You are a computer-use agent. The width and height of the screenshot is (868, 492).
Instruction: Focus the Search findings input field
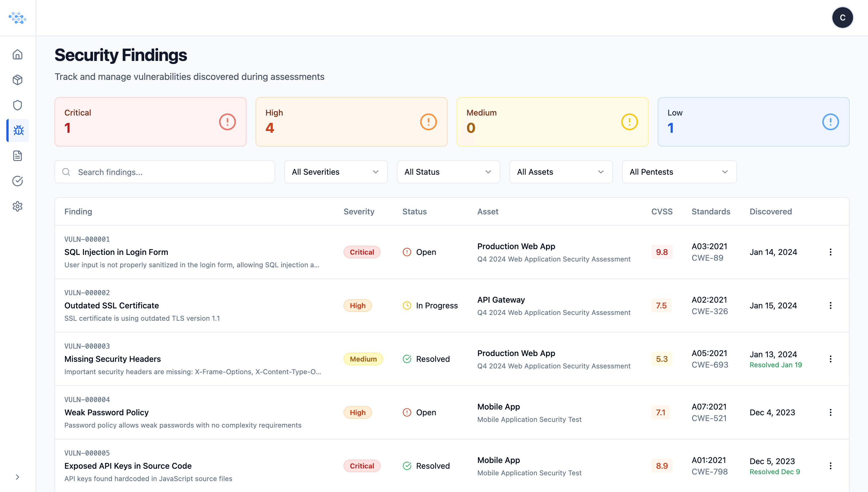(x=165, y=172)
